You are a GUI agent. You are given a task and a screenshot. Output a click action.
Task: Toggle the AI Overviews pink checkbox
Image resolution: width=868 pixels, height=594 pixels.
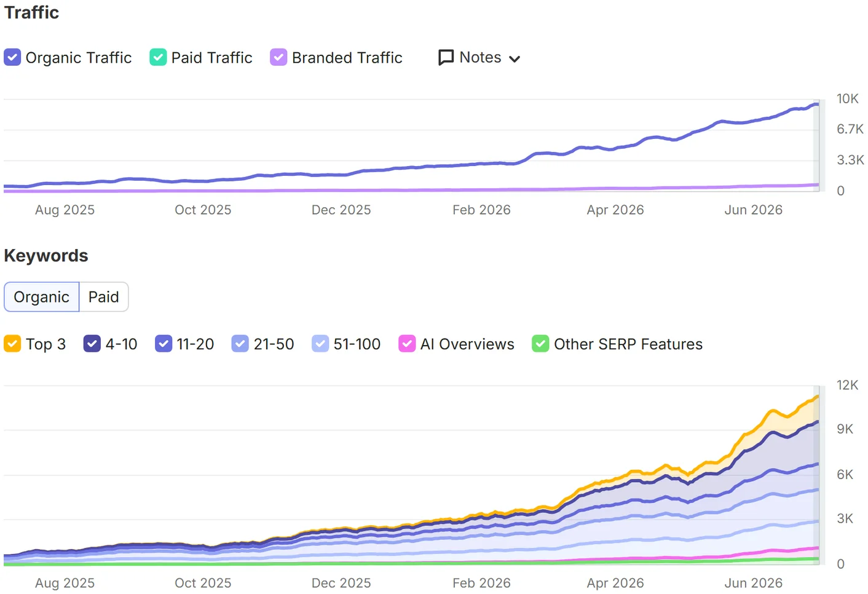click(x=407, y=344)
